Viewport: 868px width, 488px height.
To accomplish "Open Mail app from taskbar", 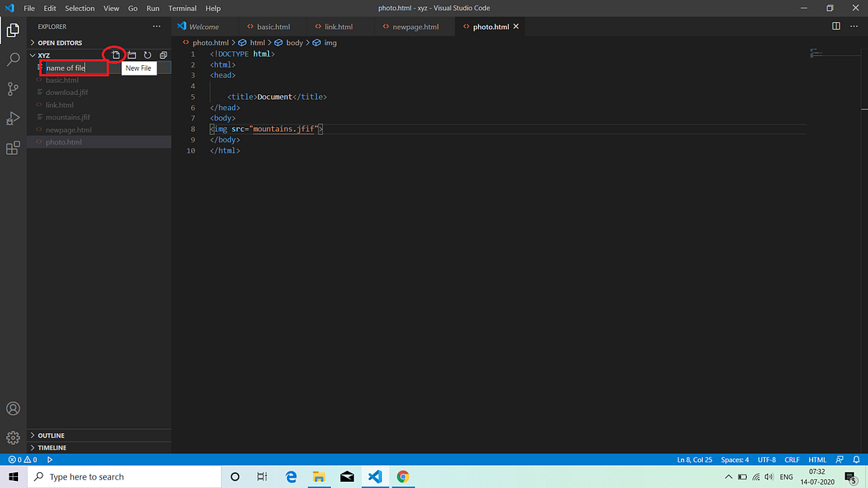I will (347, 476).
